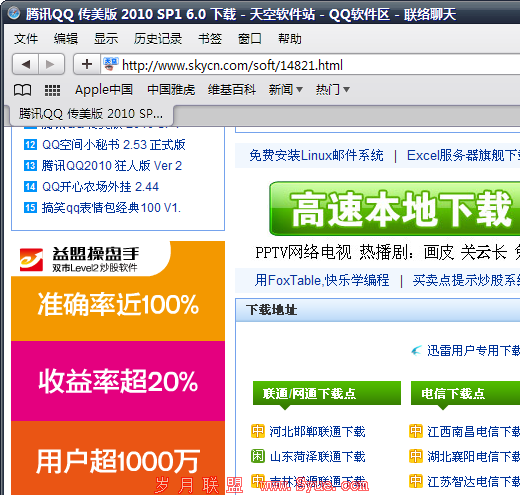
Task: Open the 文件 menu
Action: click(26, 39)
